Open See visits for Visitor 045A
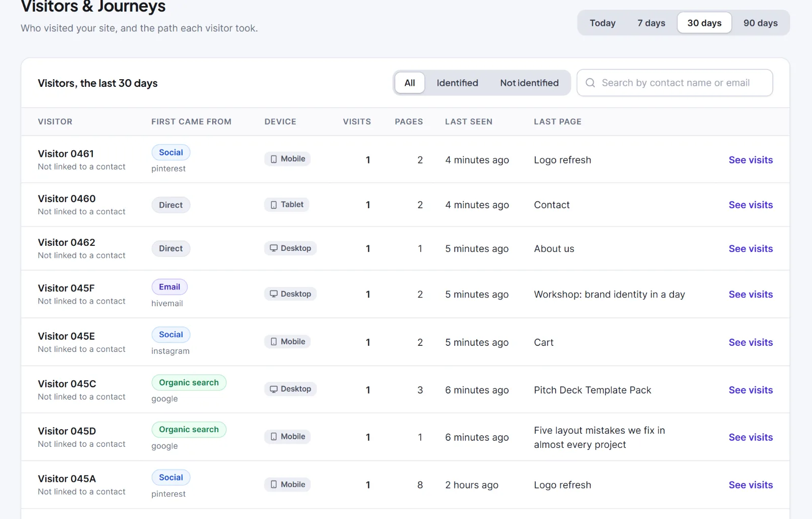 click(751, 485)
